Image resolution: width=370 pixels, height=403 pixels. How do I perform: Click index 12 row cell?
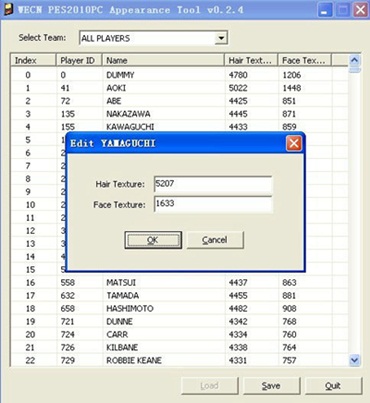[30, 231]
